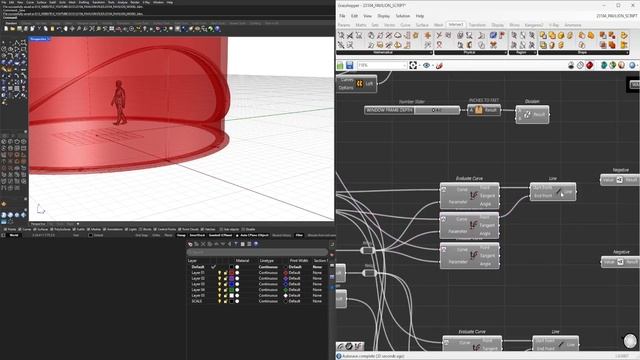Open the Perspective viewport title dropdown
Viewport: 640px width, 360px height.
(x=48, y=39)
